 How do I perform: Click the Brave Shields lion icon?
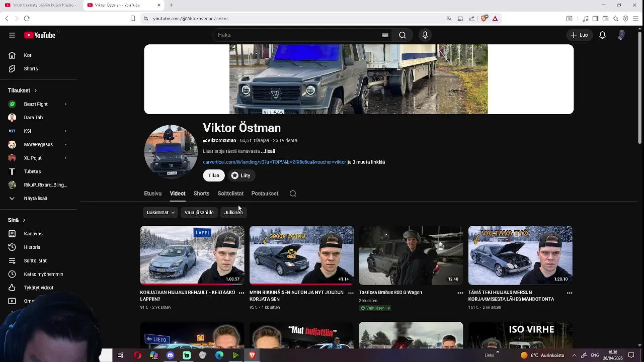tap(485, 19)
